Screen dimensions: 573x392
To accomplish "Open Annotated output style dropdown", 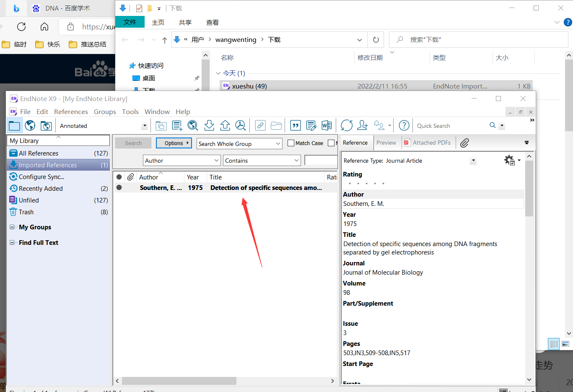I will (x=145, y=126).
